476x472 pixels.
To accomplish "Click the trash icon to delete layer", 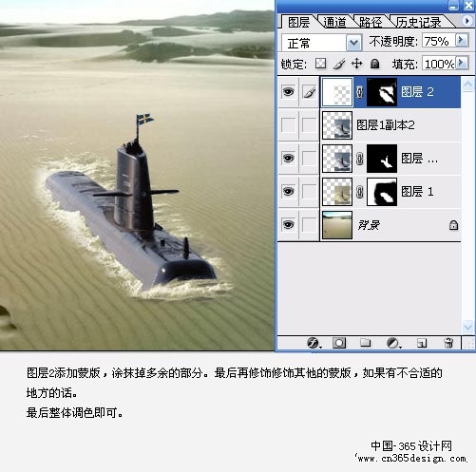I will (448, 343).
